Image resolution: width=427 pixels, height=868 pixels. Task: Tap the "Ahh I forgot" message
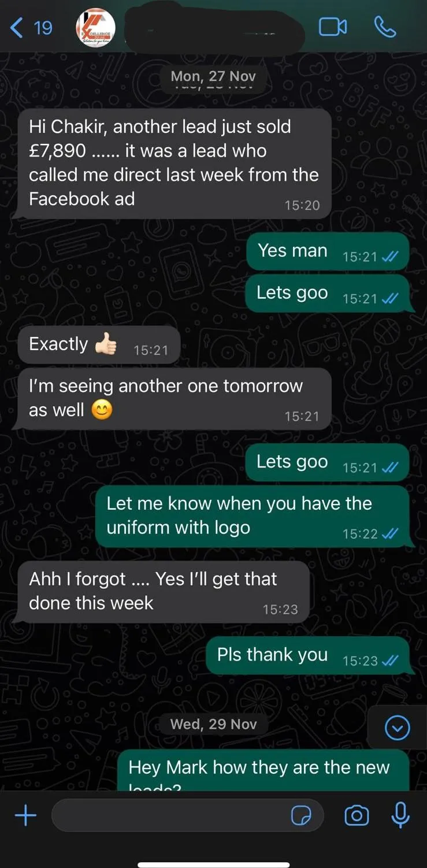tap(161, 592)
